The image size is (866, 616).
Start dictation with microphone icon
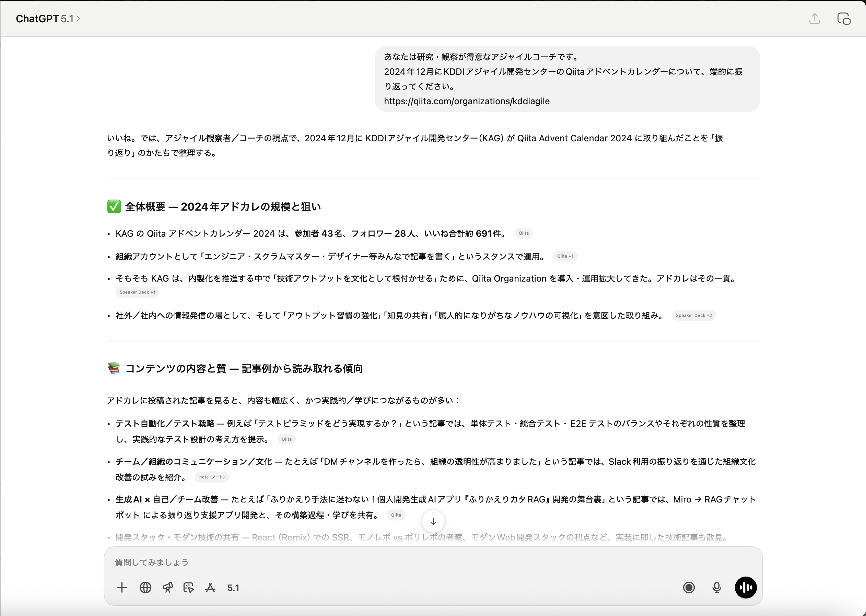716,588
